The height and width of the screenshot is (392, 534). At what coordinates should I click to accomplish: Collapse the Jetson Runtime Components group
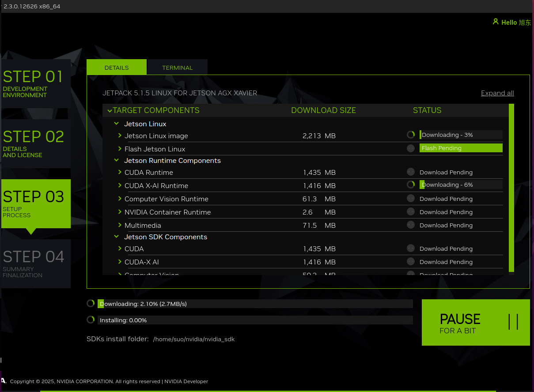click(x=117, y=161)
